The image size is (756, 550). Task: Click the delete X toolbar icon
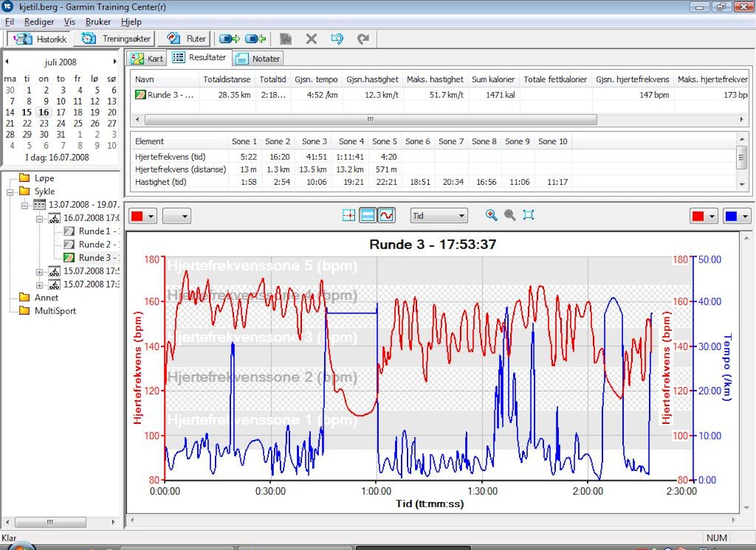(x=311, y=39)
